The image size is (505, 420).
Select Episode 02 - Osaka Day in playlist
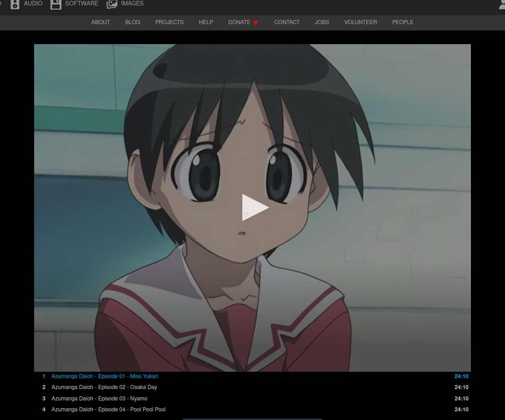point(104,387)
